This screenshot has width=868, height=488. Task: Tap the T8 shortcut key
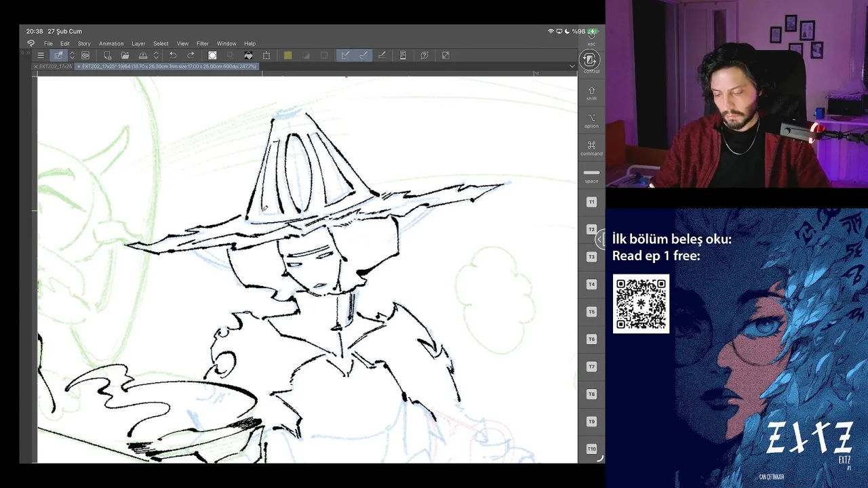coord(591,394)
